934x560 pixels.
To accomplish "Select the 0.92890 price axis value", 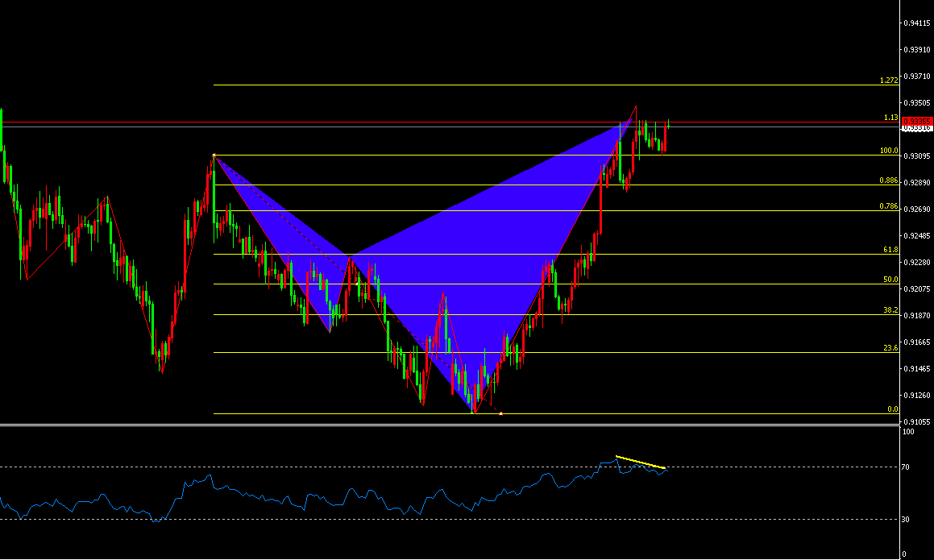I will pyautogui.click(x=917, y=182).
